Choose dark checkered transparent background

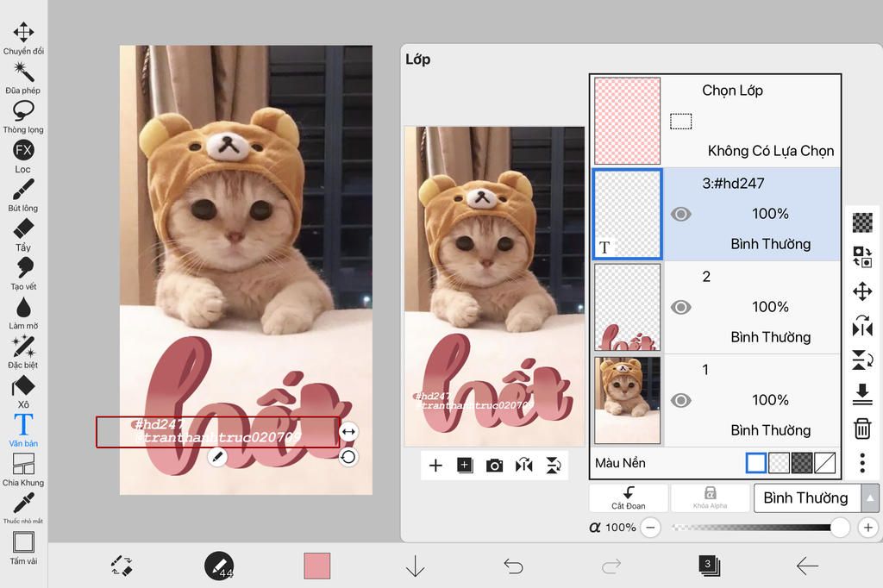802,463
